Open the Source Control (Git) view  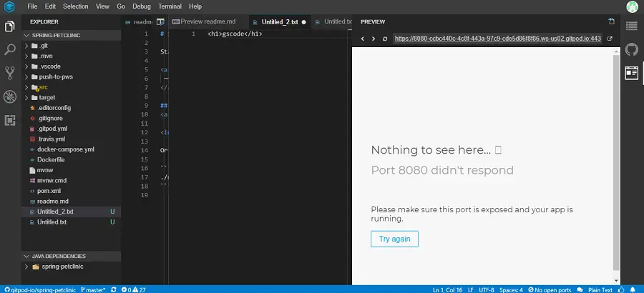coord(10,73)
